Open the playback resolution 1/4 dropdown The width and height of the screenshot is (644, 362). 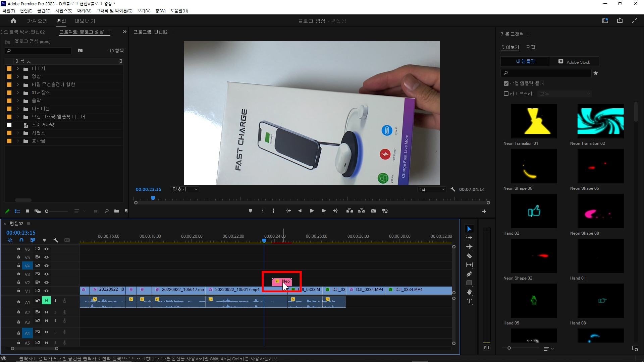pos(432,190)
